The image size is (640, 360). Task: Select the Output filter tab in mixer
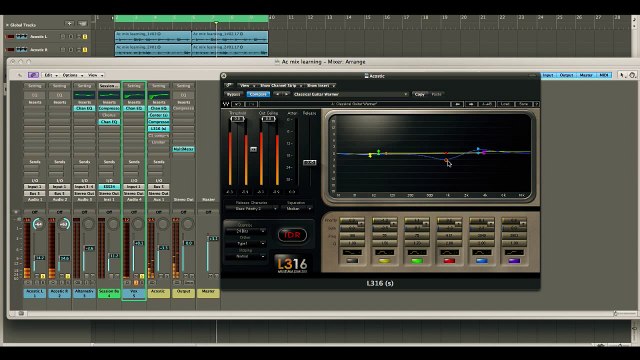(566, 75)
